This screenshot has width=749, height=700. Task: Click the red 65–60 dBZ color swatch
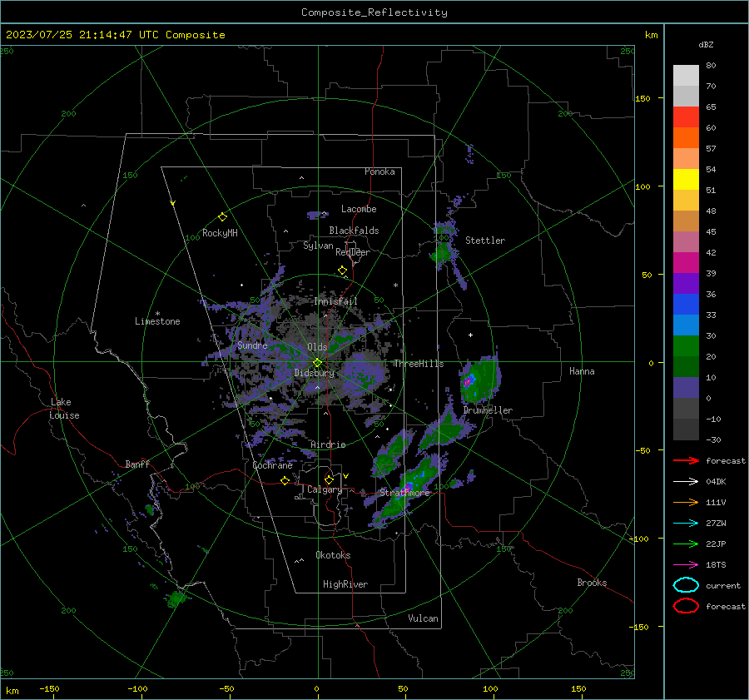pos(686,117)
